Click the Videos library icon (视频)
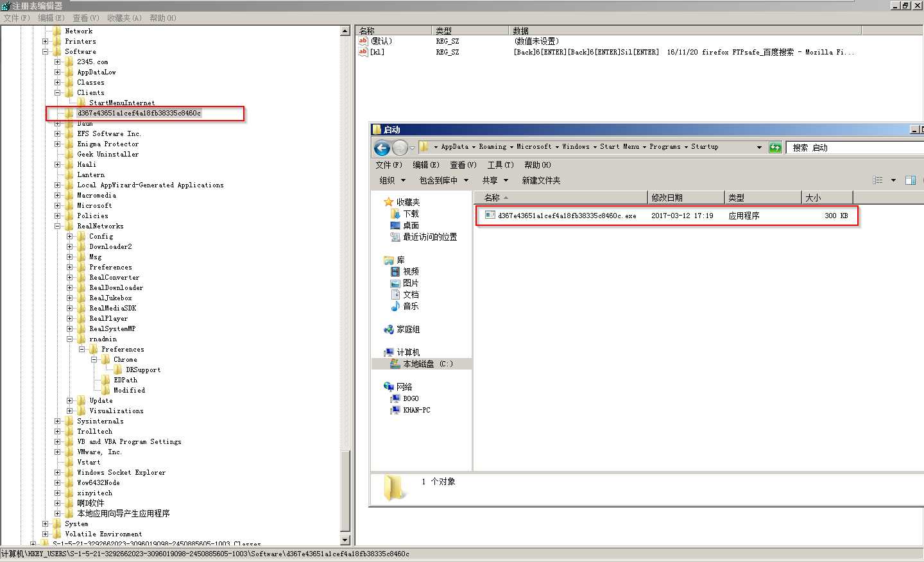Image resolution: width=924 pixels, height=562 pixels. tap(395, 271)
